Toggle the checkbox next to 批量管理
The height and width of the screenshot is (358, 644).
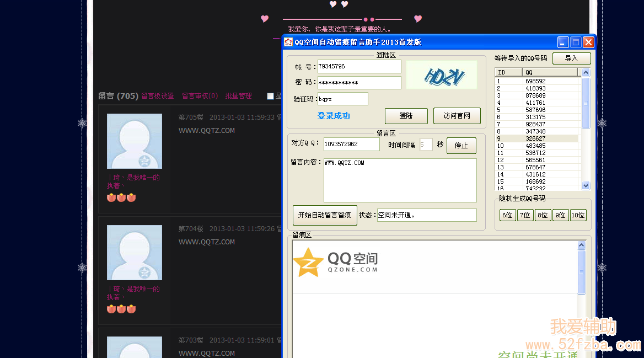(x=270, y=96)
